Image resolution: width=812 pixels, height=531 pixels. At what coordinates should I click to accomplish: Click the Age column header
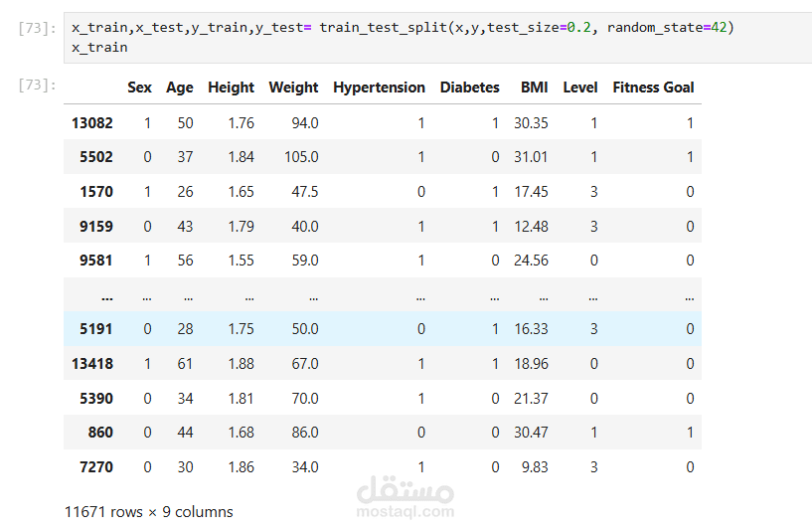(180, 88)
